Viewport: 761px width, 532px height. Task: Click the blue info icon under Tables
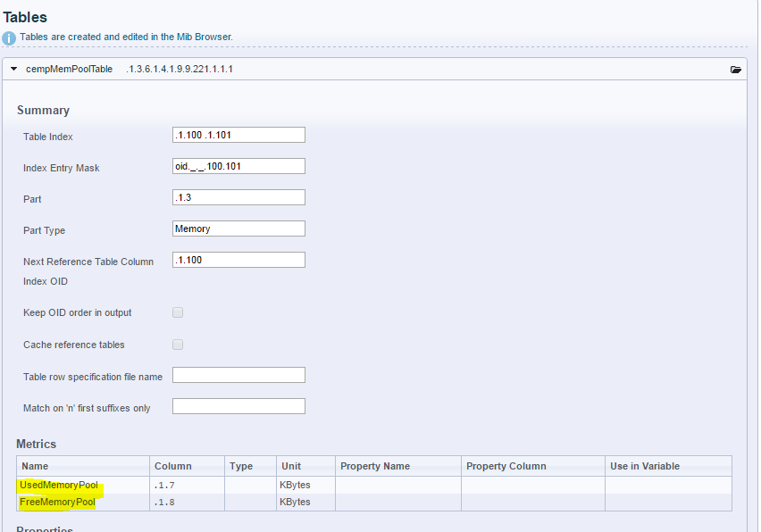tap(9, 38)
